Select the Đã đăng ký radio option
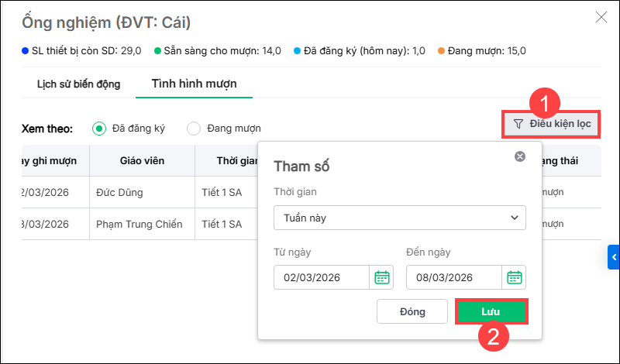620x364 pixels. tap(99, 129)
